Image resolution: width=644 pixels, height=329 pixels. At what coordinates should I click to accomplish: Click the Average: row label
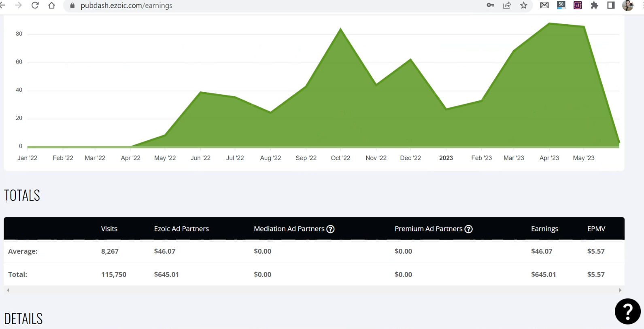pos(23,251)
